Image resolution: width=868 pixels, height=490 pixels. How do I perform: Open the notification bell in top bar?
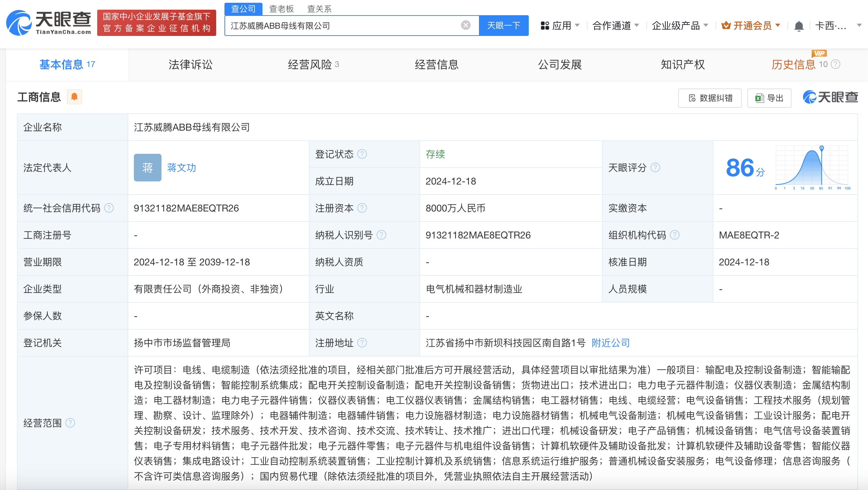(x=798, y=25)
